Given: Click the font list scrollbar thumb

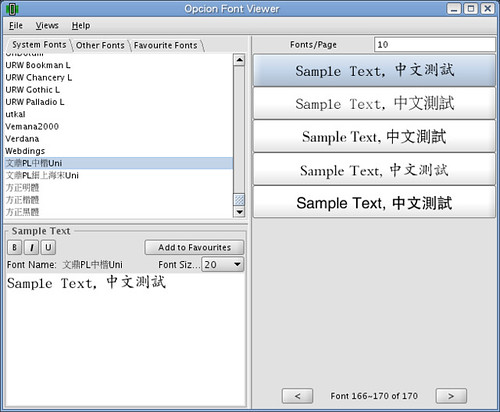Looking at the screenshot, I should pos(239,200).
